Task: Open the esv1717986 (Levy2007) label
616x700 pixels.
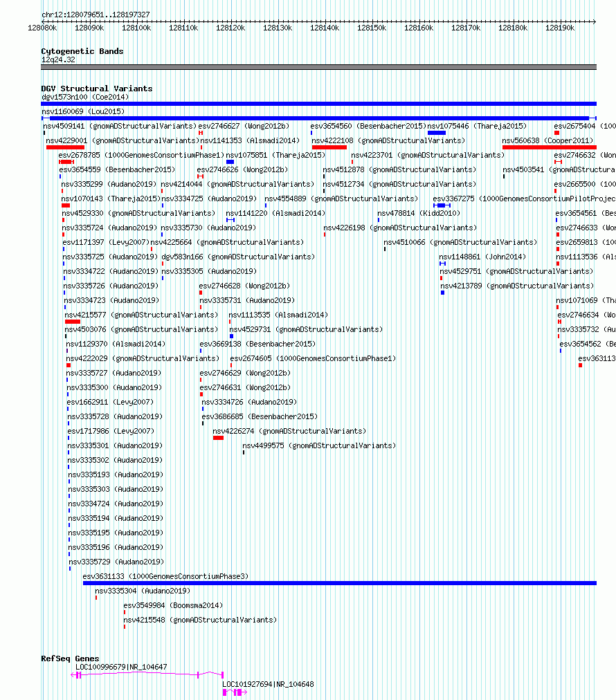Action: coord(111,431)
